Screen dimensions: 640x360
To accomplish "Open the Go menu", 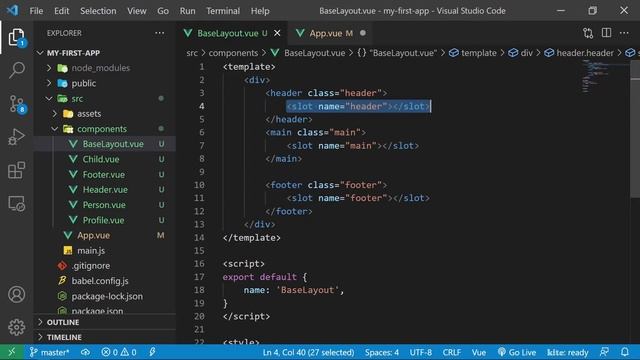I will (x=163, y=11).
